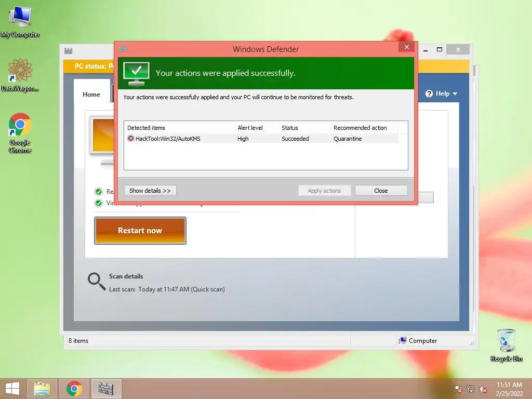
Task: Click the HackTool threat red X icon
Action: [130, 138]
